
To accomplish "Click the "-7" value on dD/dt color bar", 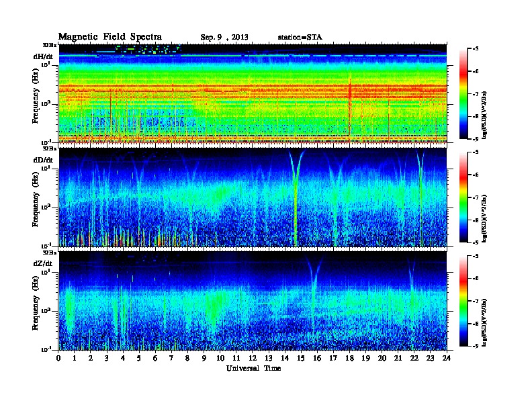I will pyautogui.click(x=476, y=197).
